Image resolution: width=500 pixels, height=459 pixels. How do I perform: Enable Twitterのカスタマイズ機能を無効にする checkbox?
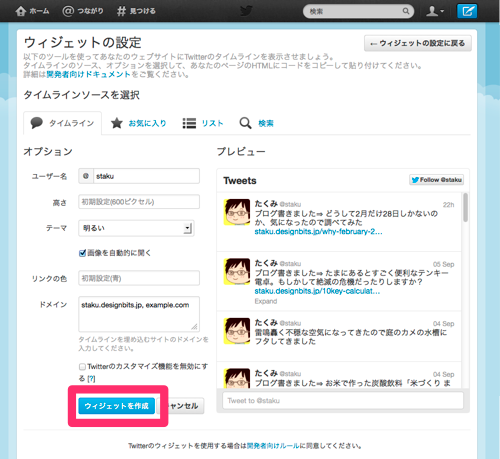[x=82, y=367]
